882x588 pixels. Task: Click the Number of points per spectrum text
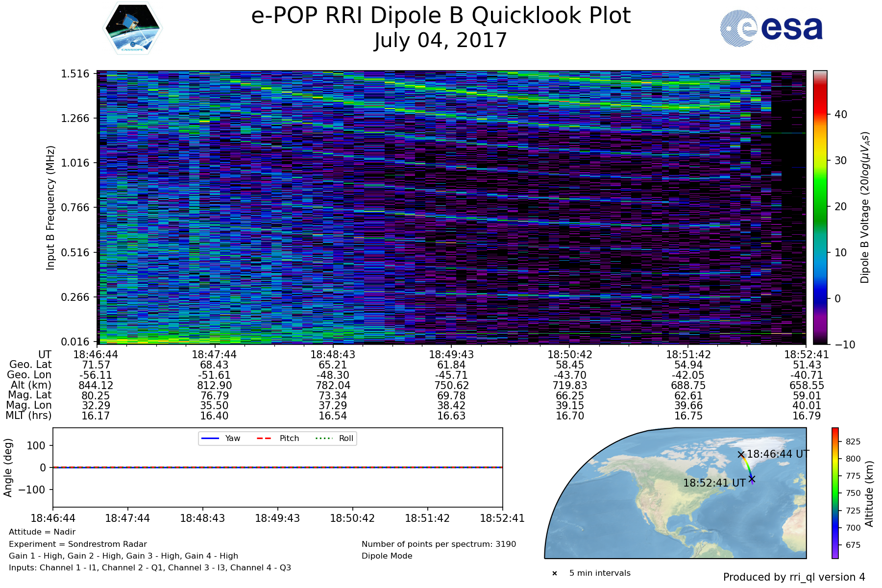[x=439, y=544]
